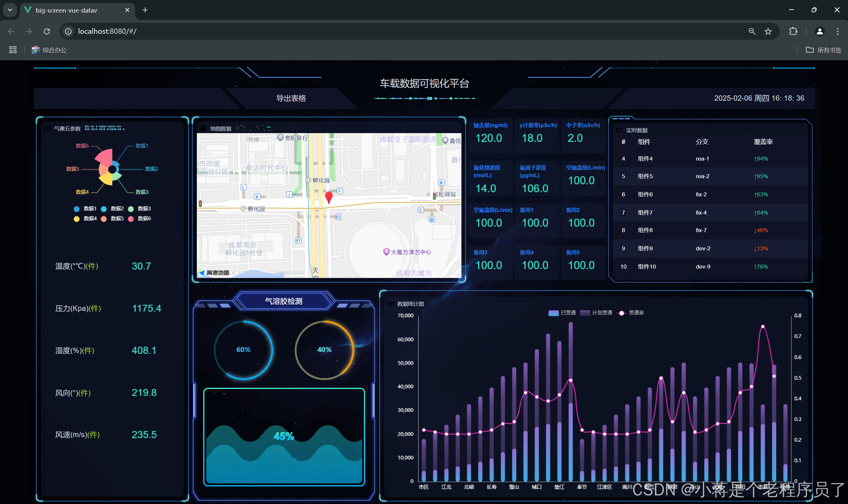Toggle 贯通率 line legend in chart

coord(631,313)
